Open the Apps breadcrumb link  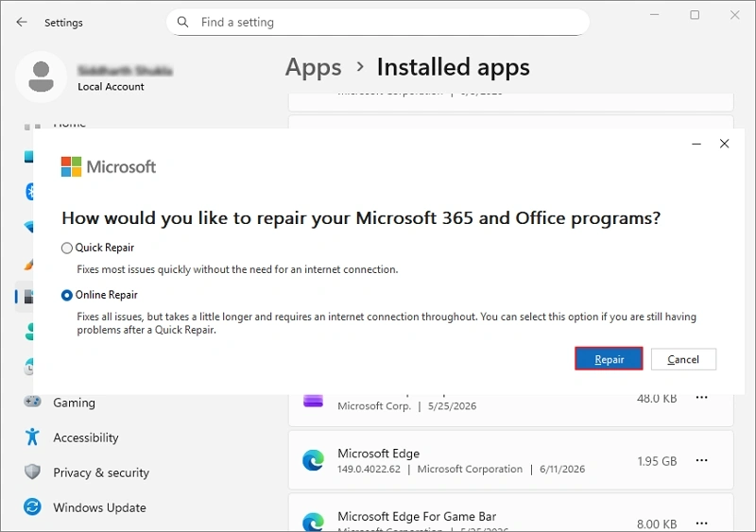(x=314, y=67)
